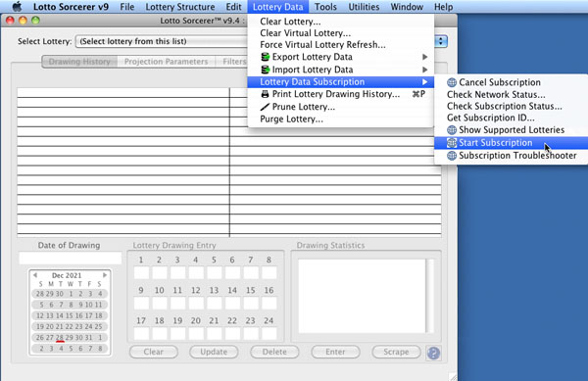Click the Scrape button
Image resolution: width=588 pixels, height=381 pixels.
(x=396, y=352)
